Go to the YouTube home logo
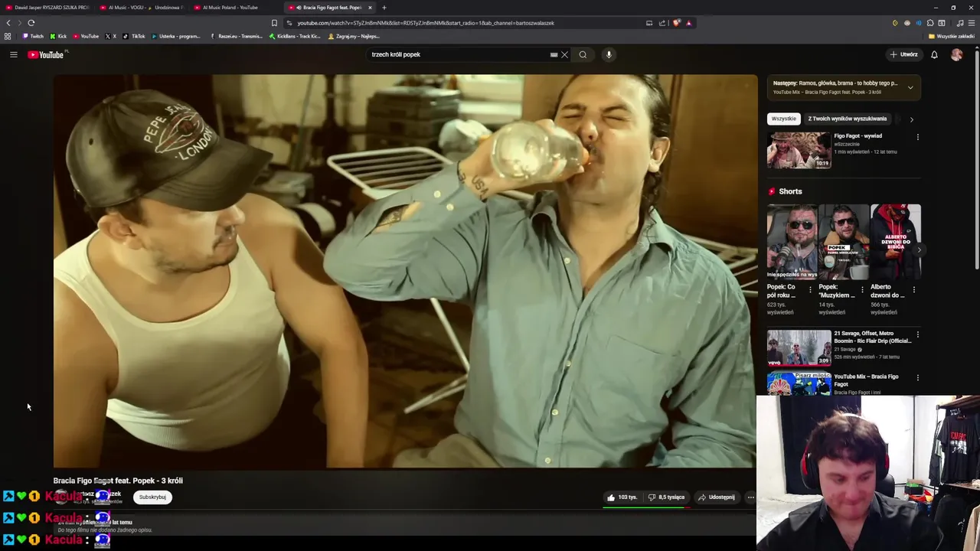This screenshot has height=551, width=980. point(47,54)
